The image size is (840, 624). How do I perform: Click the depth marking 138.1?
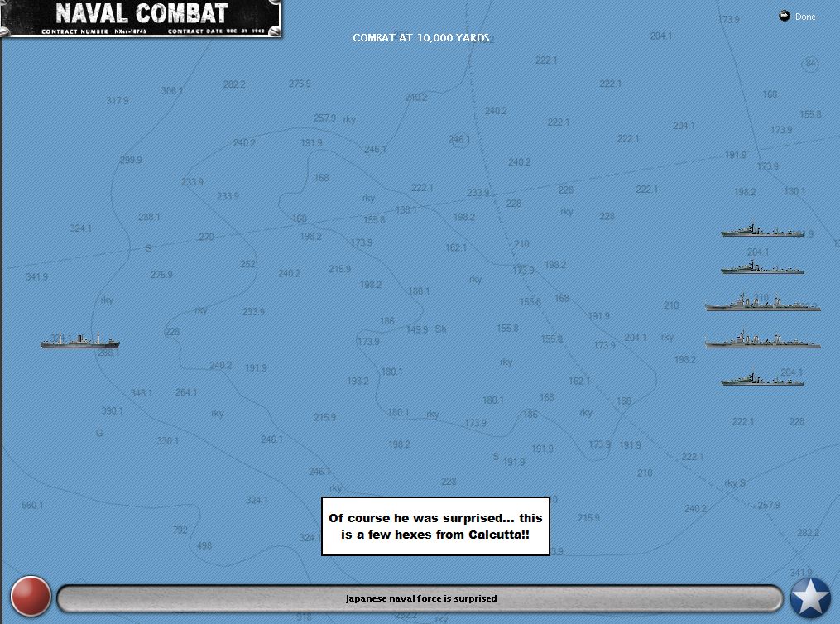click(x=406, y=210)
